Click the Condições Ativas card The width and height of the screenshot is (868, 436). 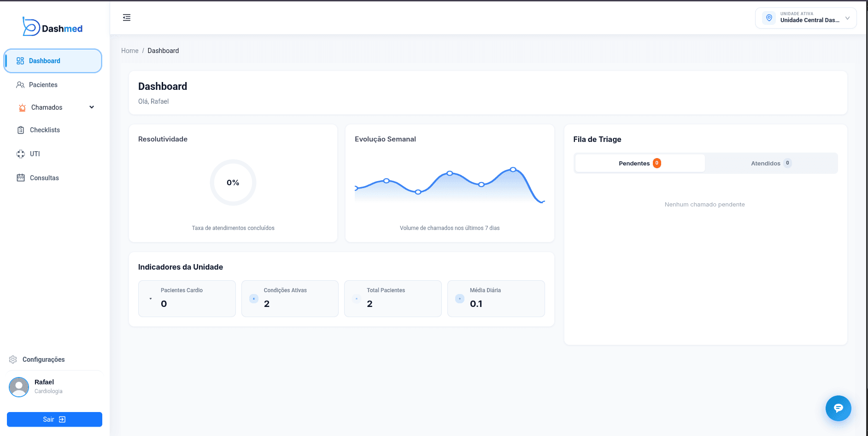(x=290, y=299)
